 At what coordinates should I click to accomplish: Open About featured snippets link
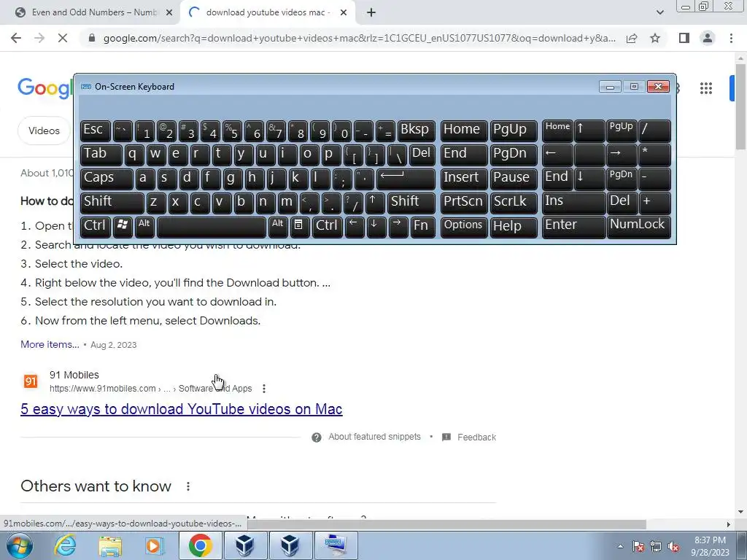(x=374, y=437)
